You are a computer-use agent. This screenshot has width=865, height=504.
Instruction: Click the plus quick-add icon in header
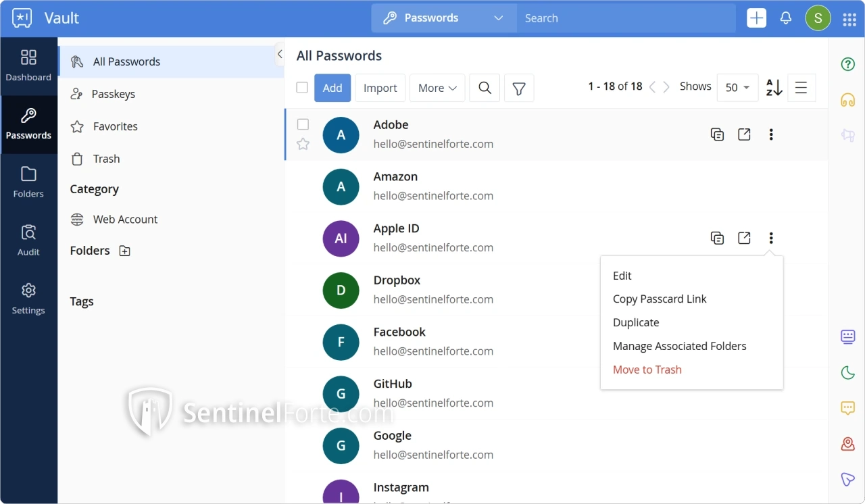pos(756,18)
